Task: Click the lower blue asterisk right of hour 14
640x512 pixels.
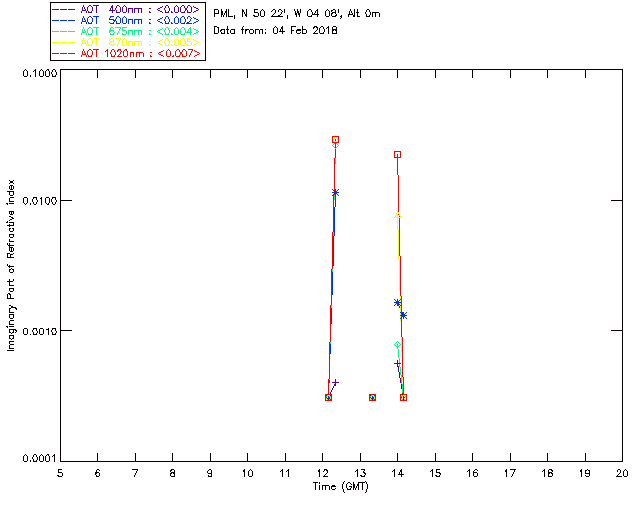Action: click(x=403, y=315)
